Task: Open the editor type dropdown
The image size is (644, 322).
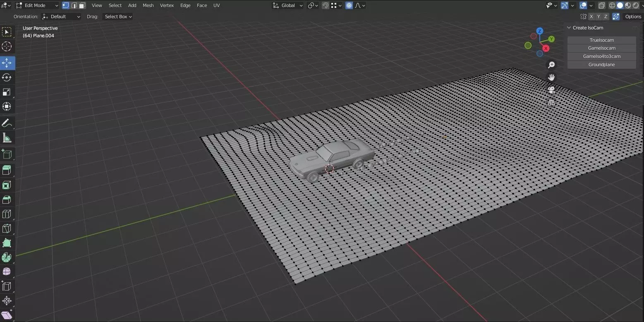Action: [6, 5]
